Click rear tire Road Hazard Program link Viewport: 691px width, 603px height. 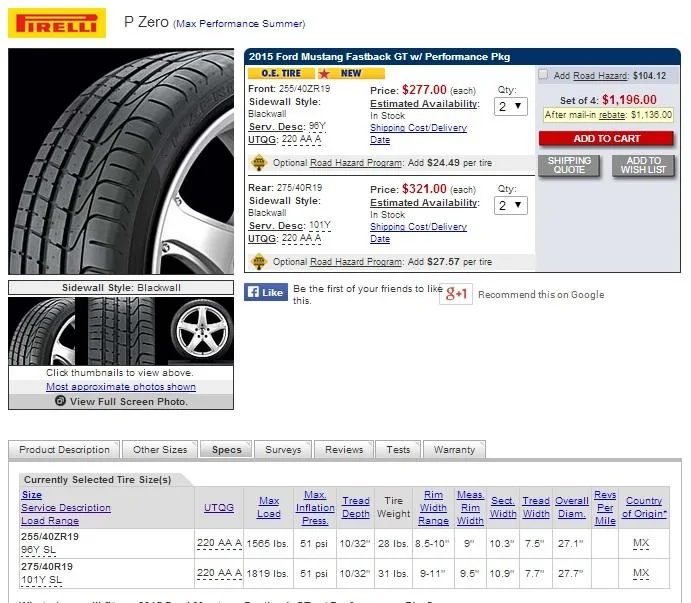pos(356,262)
